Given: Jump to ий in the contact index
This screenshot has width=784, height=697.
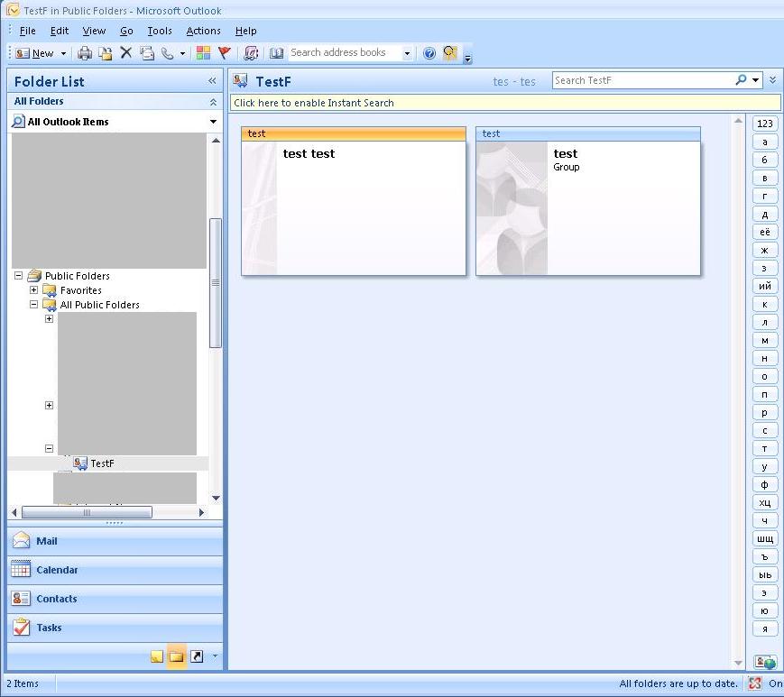Looking at the screenshot, I should pos(765,287).
